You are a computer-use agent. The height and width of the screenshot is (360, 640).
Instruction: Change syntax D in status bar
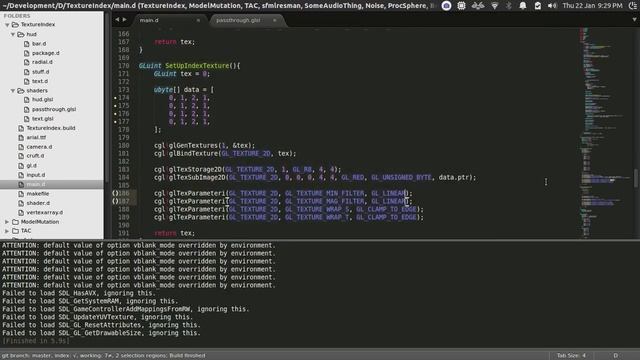616,356
